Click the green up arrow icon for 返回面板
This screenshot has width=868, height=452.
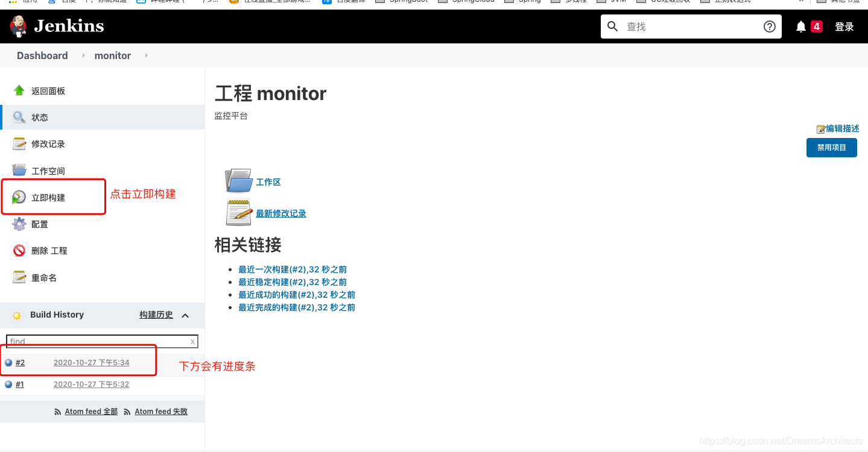(x=19, y=90)
